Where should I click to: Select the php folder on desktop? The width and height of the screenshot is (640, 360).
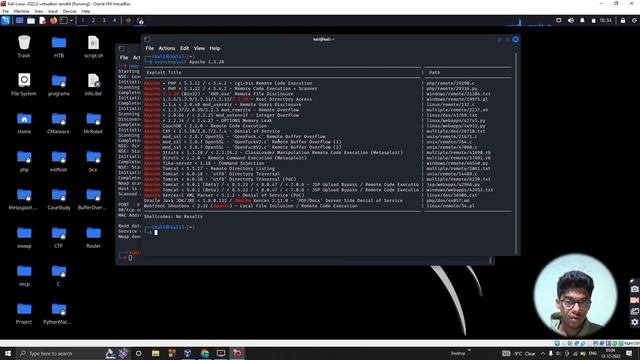coord(24,160)
